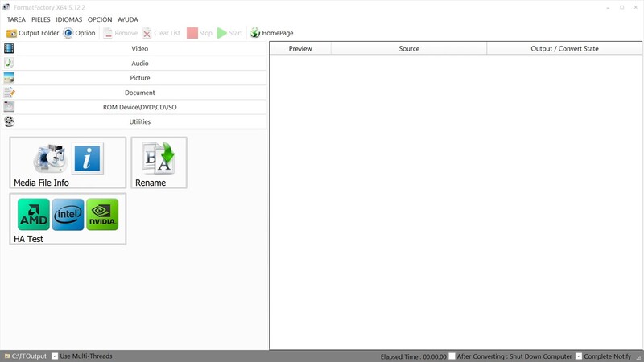Collapse the Utilities category section
Screen dimensions: 644x362
pyautogui.click(x=134, y=121)
